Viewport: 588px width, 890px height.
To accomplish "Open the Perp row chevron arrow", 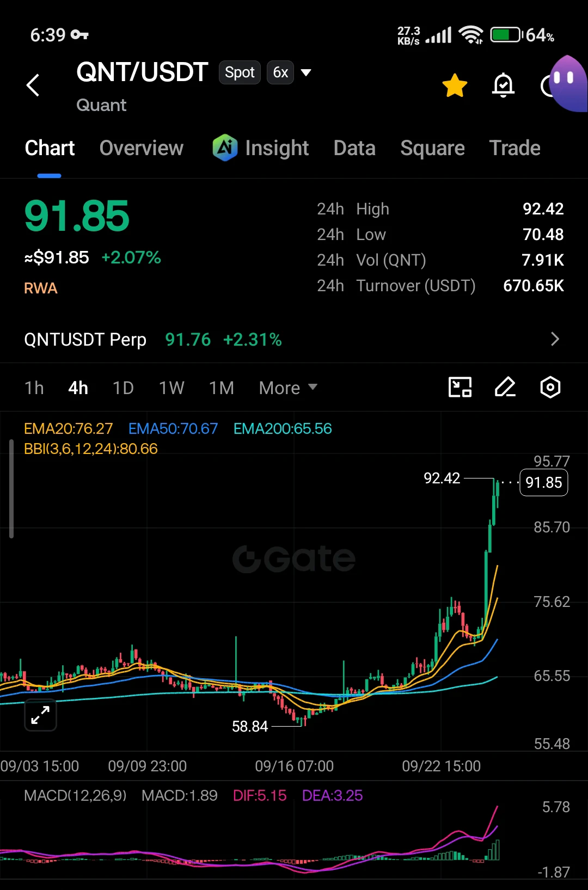I will coord(555,339).
